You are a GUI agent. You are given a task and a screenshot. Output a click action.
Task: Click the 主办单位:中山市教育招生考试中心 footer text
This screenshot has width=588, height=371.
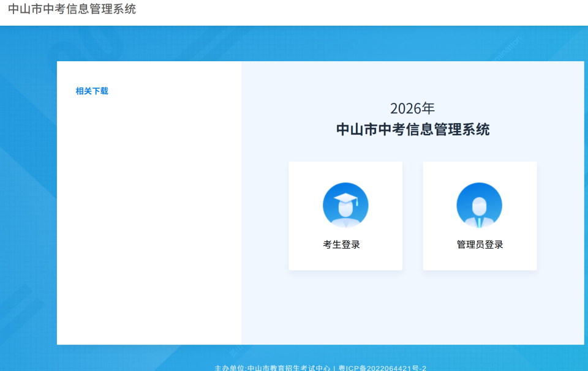pyautogui.click(x=272, y=368)
